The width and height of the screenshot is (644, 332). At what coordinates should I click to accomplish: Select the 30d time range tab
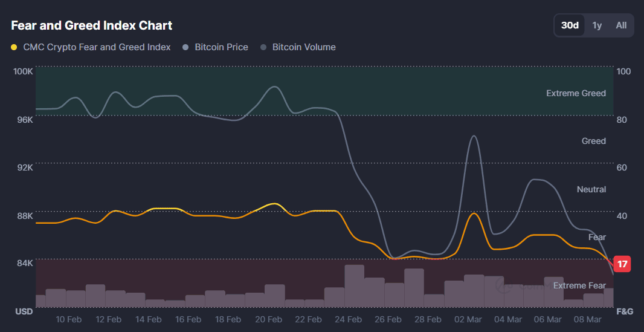point(570,25)
